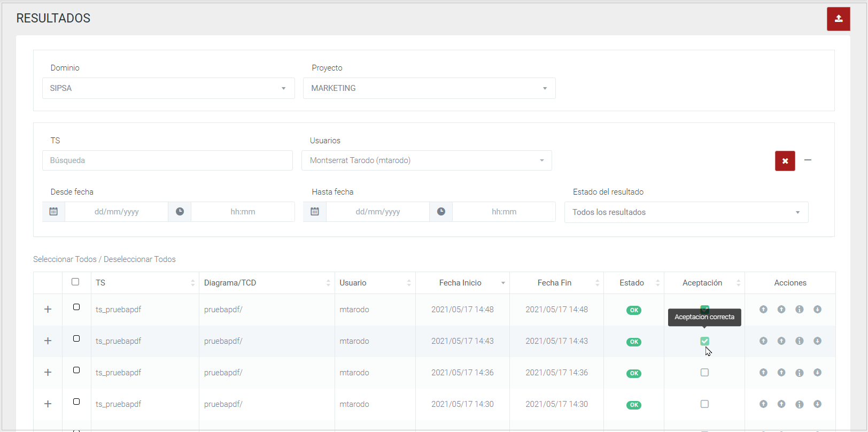
Task: Click the TS Búsqueda search field
Action: tap(167, 160)
